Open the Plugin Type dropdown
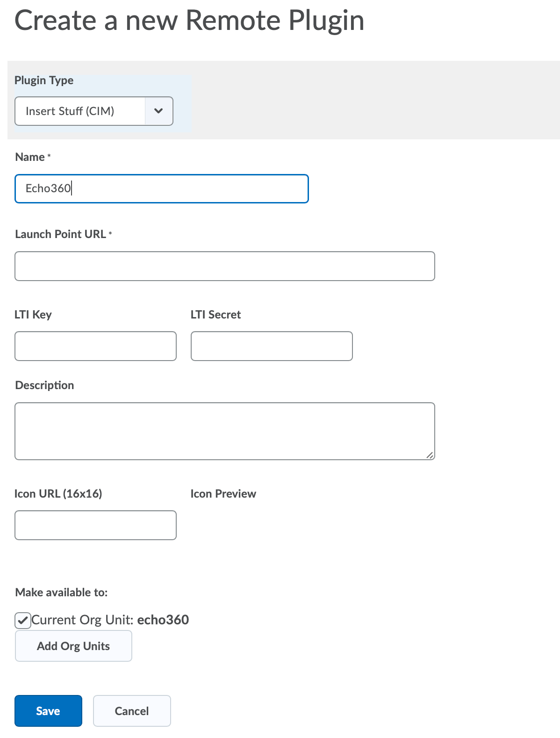The width and height of the screenshot is (560, 738). (x=94, y=111)
